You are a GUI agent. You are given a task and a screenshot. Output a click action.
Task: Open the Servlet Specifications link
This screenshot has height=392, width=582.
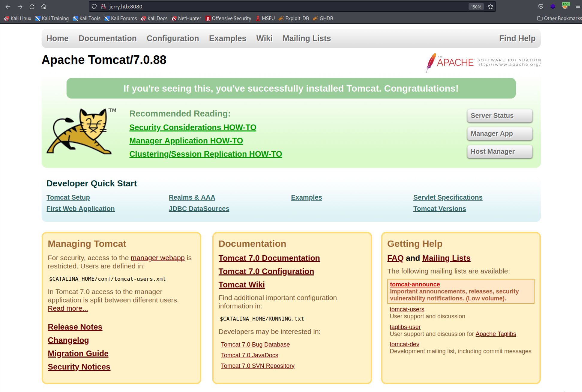click(448, 197)
